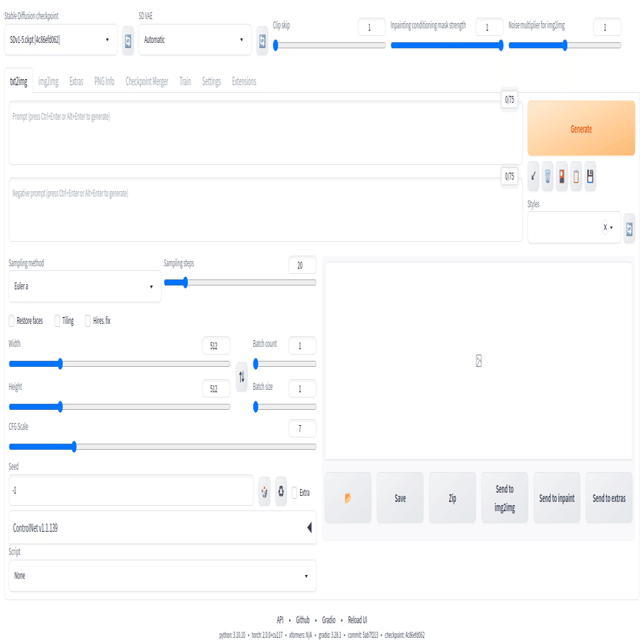Click Send to img2img
This screenshot has height=644, width=644.
coord(504,498)
